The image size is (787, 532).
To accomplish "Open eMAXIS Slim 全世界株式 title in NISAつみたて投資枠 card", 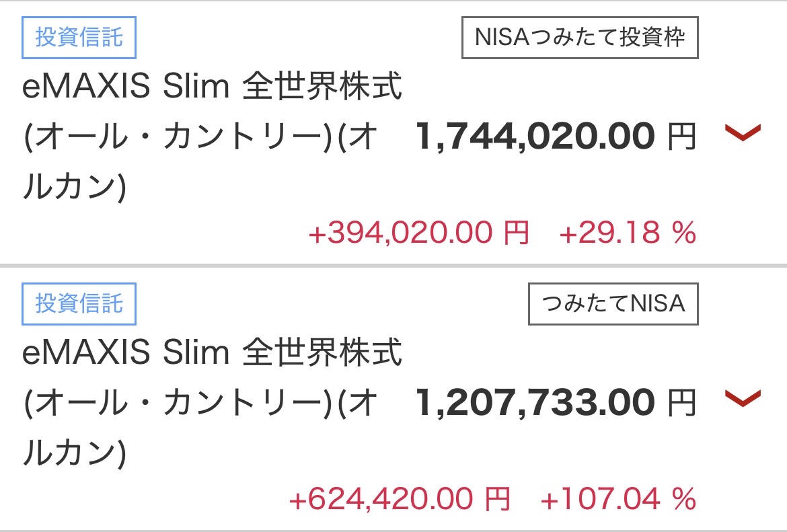I will pos(212,89).
